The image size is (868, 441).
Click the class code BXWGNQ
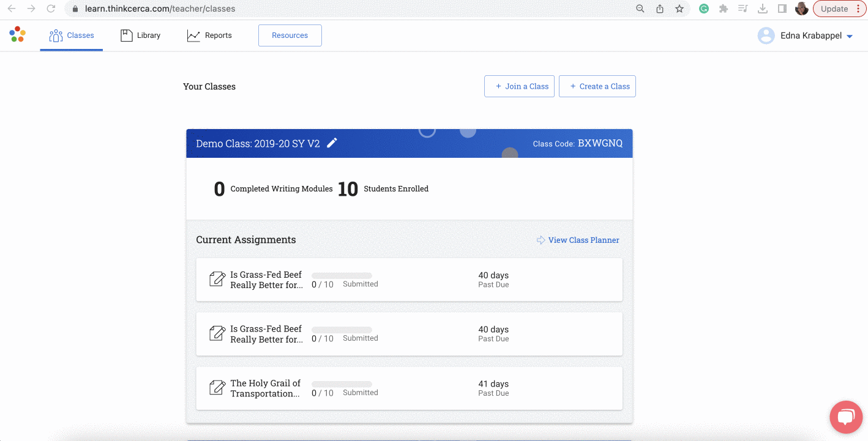[600, 143]
